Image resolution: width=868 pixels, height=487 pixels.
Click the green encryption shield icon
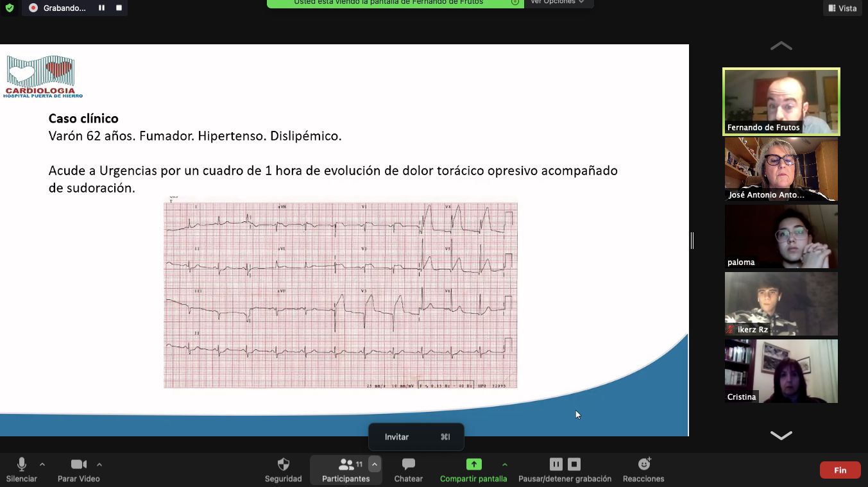point(9,8)
